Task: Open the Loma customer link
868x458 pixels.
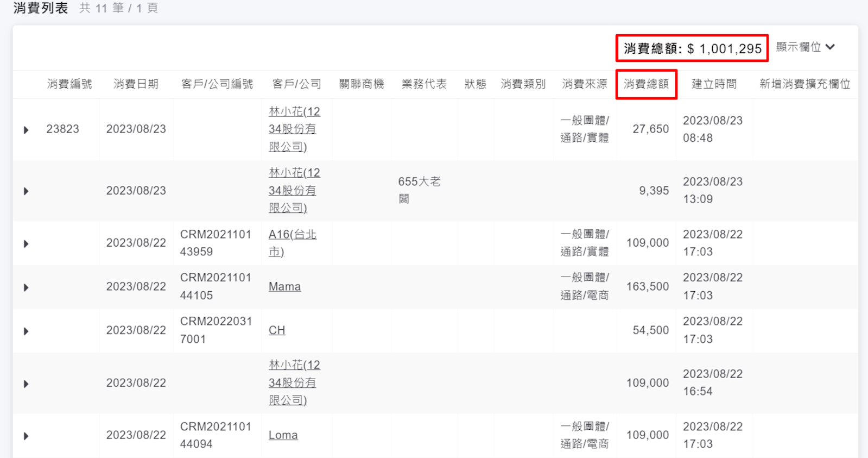Action: [283, 435]
